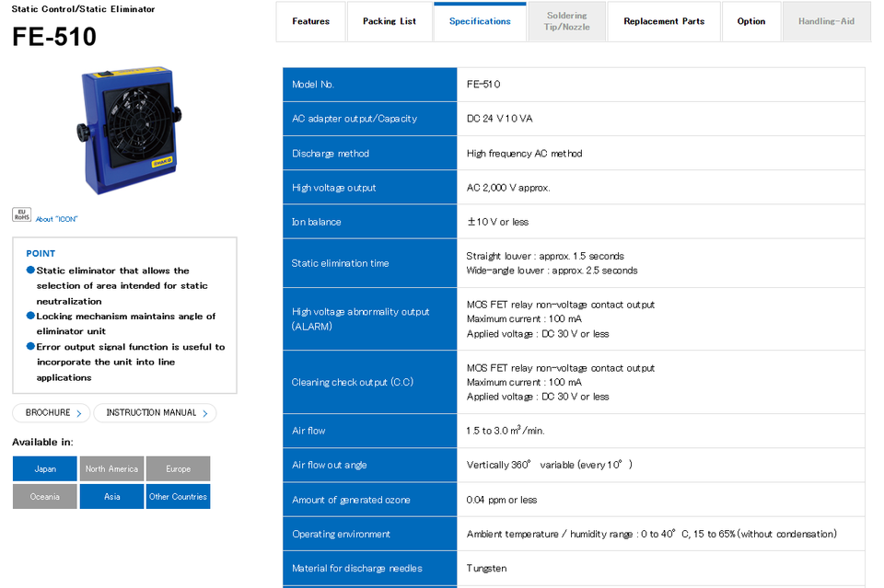Go to the Replacement Parts tab

tap(664, 21)
